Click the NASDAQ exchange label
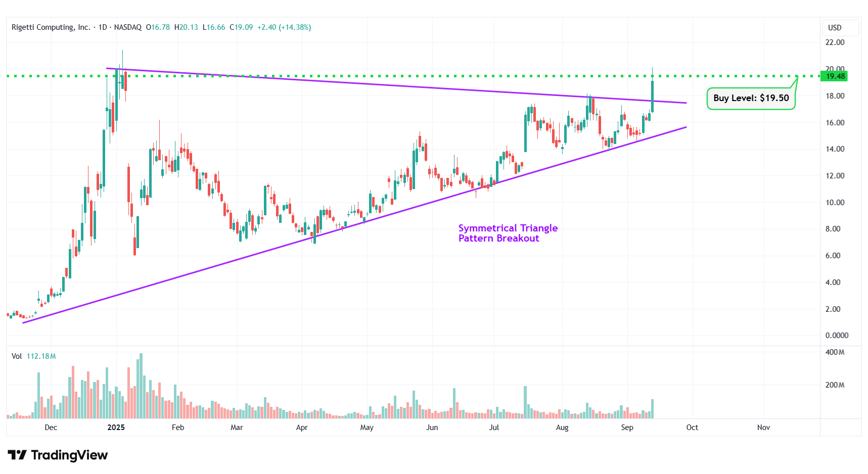 click(128, 27)
